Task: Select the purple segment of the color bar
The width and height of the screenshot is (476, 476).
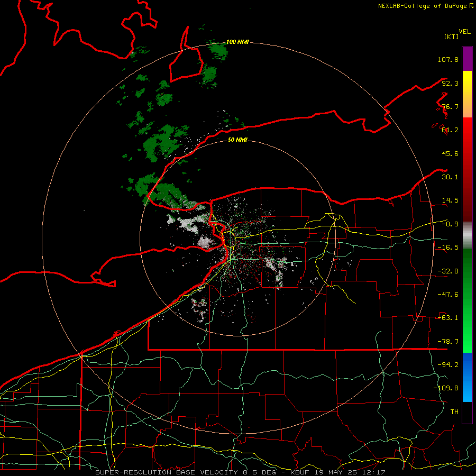Action: (467, 59)
